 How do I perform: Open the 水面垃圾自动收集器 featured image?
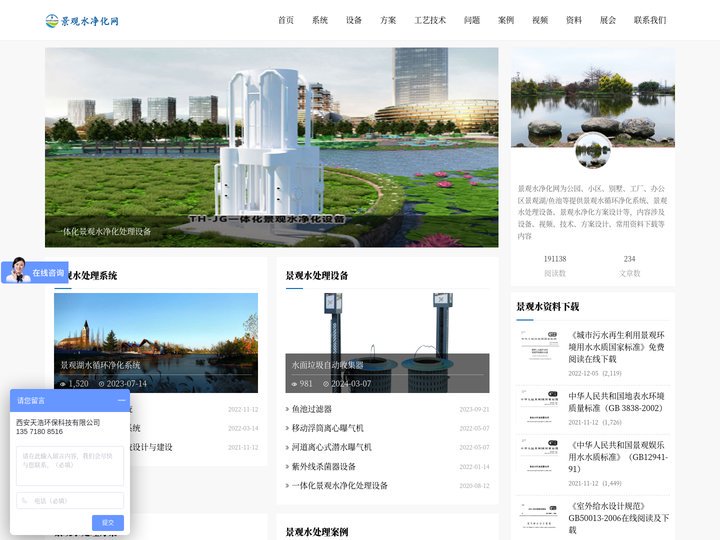[x=387, y=343]
